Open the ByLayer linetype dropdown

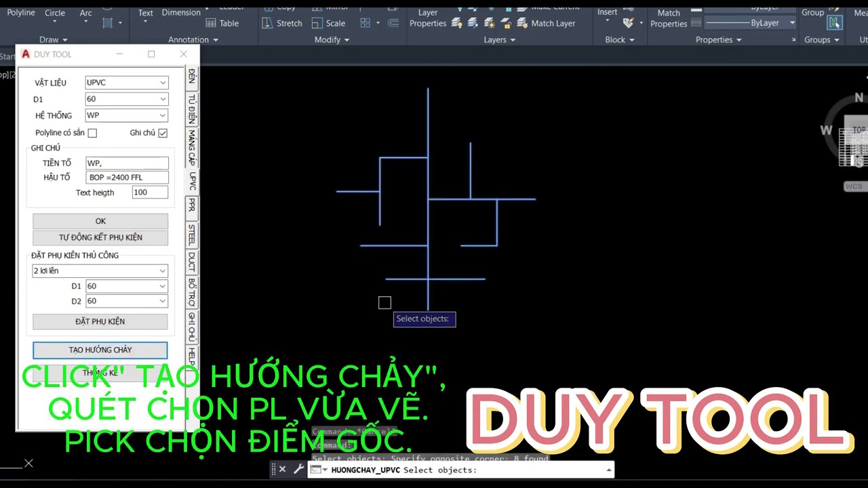(792, 23)
